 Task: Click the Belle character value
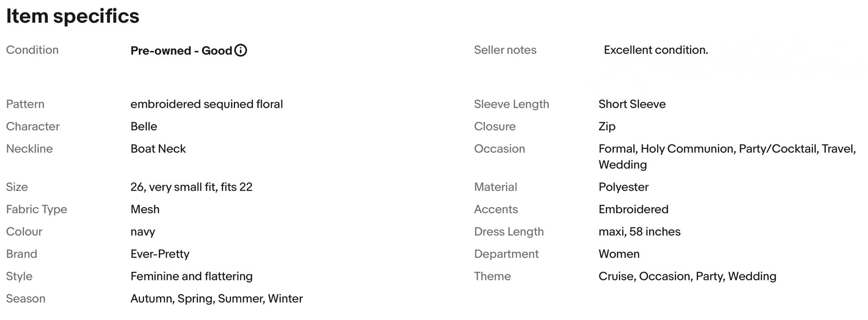coord(144,127)
